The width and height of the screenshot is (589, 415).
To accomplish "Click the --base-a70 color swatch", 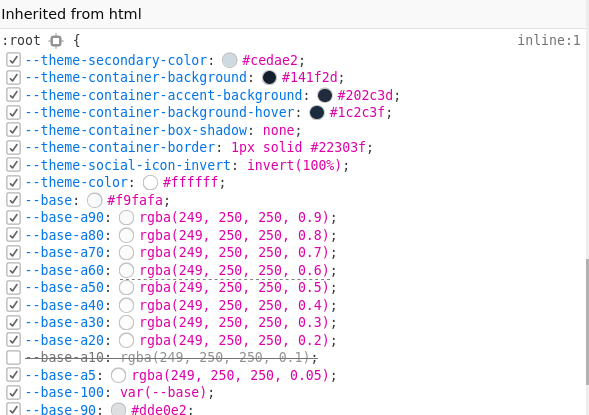I will [x=127, y=252].
